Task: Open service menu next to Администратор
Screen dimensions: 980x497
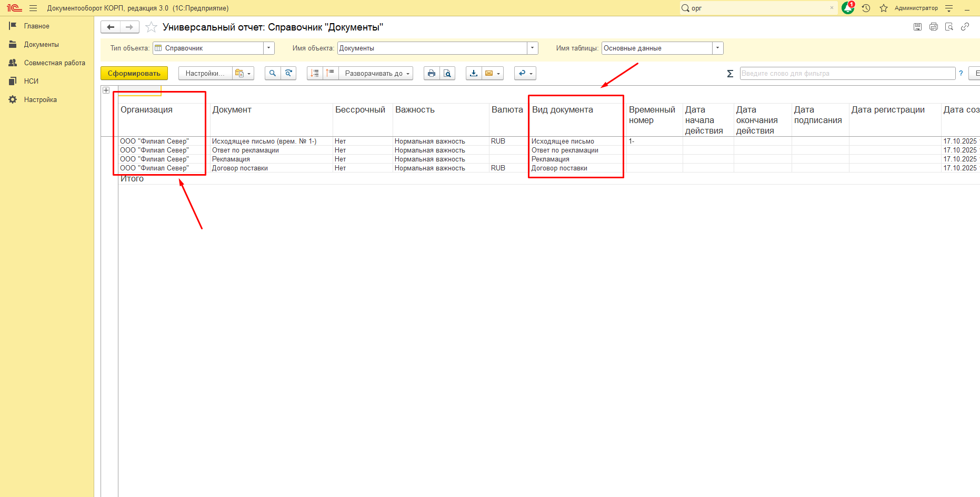Action: point(949,8)
